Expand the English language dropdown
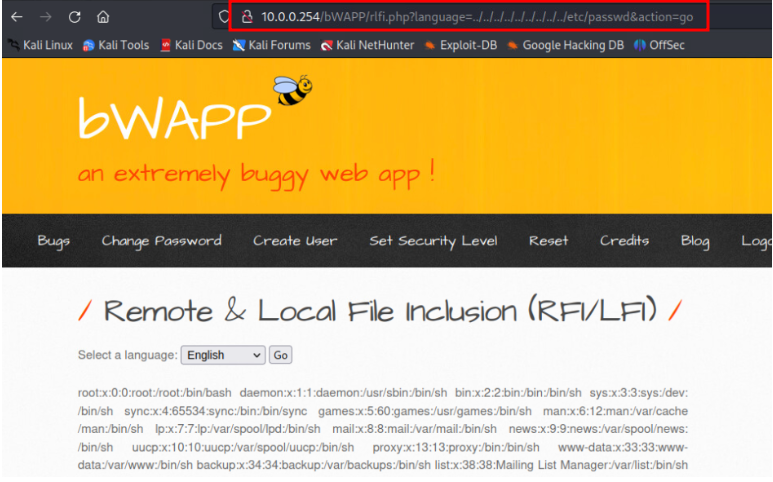 pyautogui.click(x=223, y=355)
